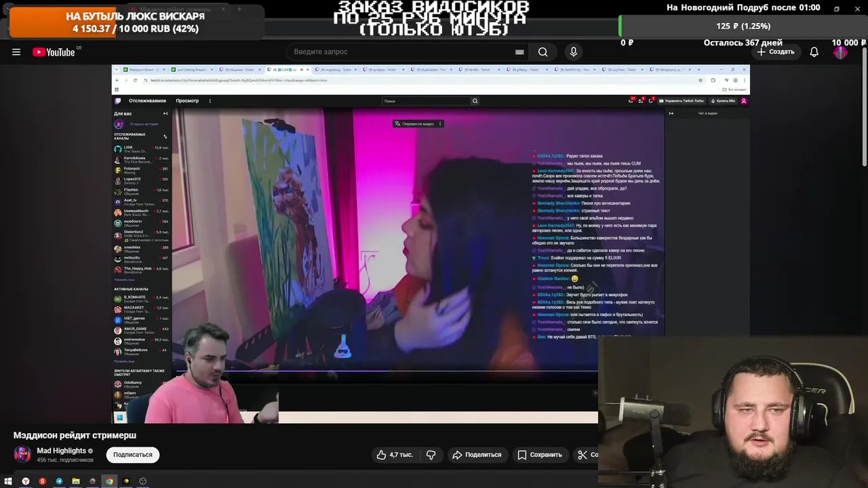
Task: Open Twitch three-dot more menu
Action: tap(210, 101)
